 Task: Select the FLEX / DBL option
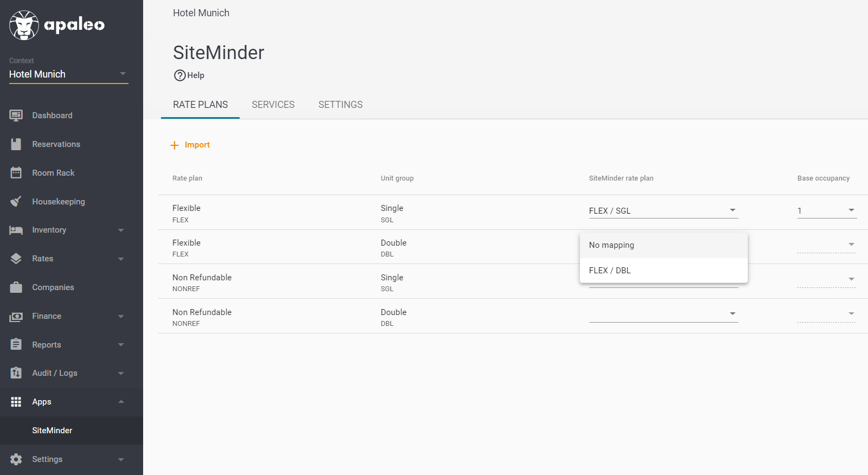tap(664, 271)
